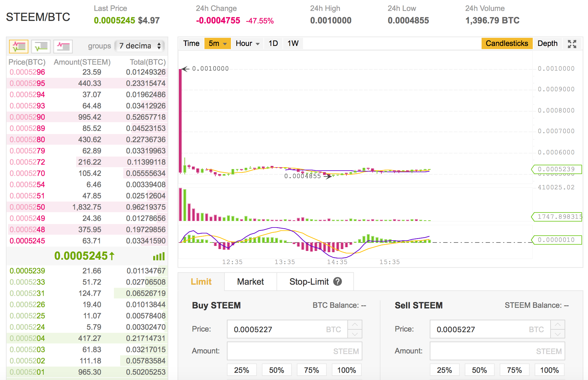Switch to Candlesticks chart
This screenshot has height=380, width=588.
(x=507, y=43)
